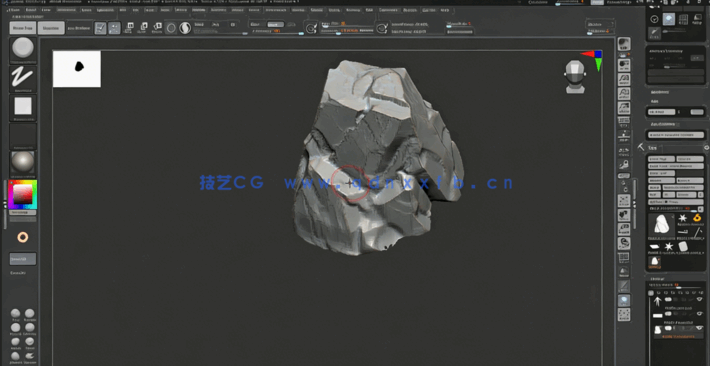
Task: Open the current brush thumbnail selector
Action: 23,48
